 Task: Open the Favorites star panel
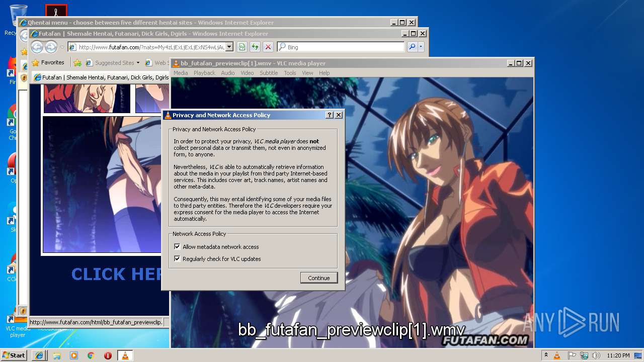tap(48, 63)
